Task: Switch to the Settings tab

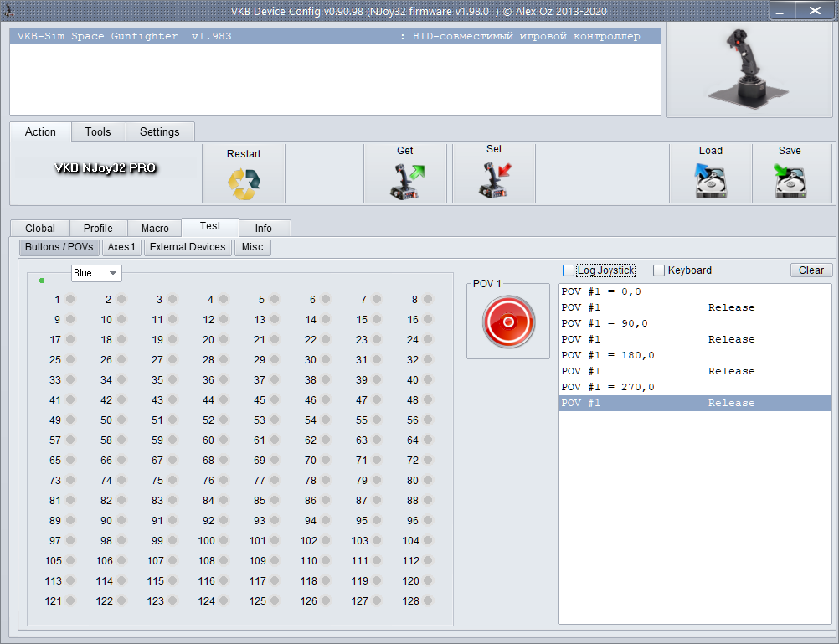Action: click(x=159, y=131)
